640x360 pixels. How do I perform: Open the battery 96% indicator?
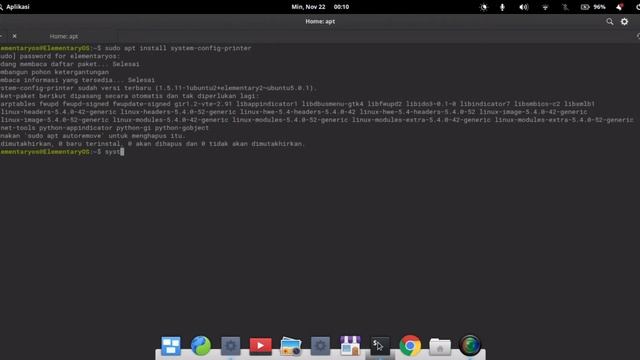point(593,7)
